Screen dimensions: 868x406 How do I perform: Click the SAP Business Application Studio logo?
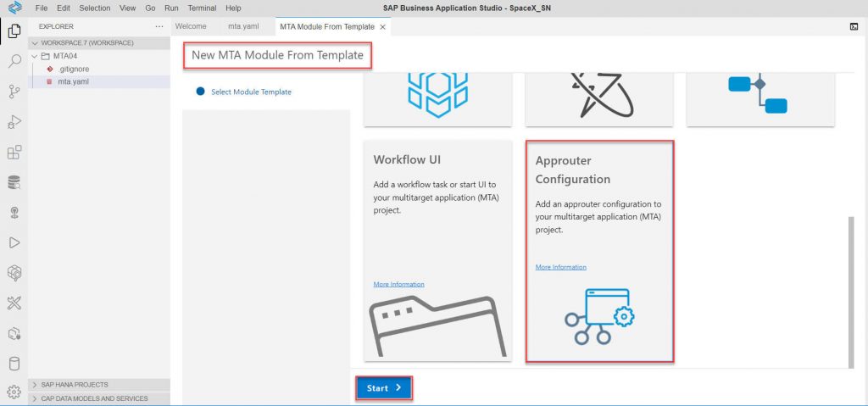click(x=15, y=8)
